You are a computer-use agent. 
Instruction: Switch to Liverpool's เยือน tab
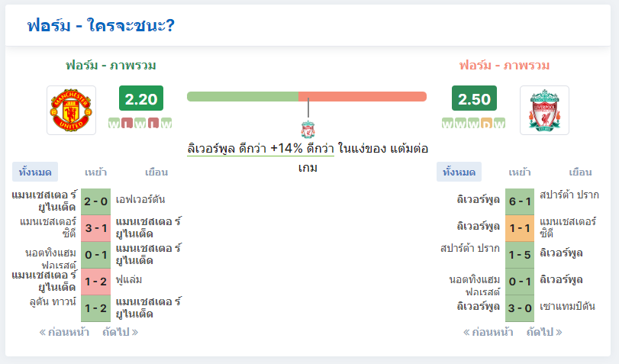580,172
